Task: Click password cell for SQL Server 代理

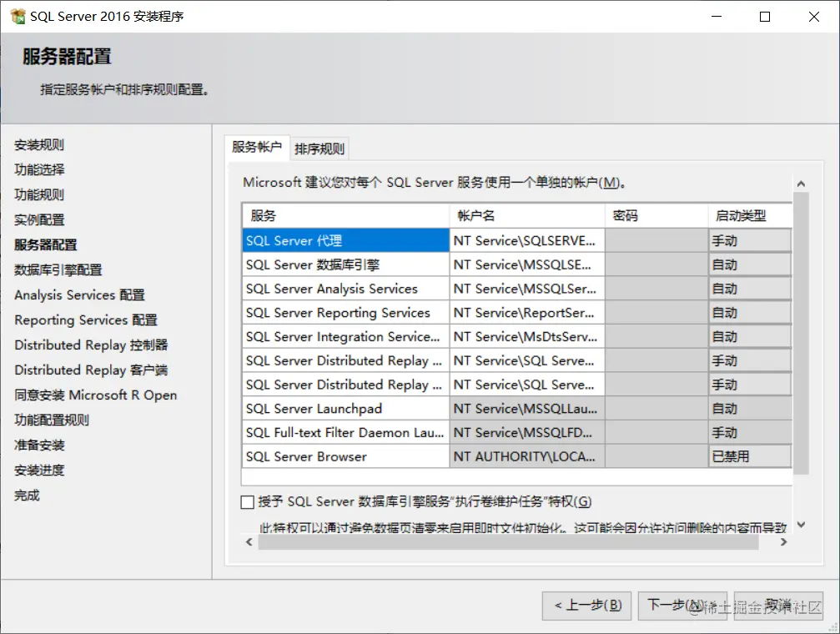Action: [656, 240]
